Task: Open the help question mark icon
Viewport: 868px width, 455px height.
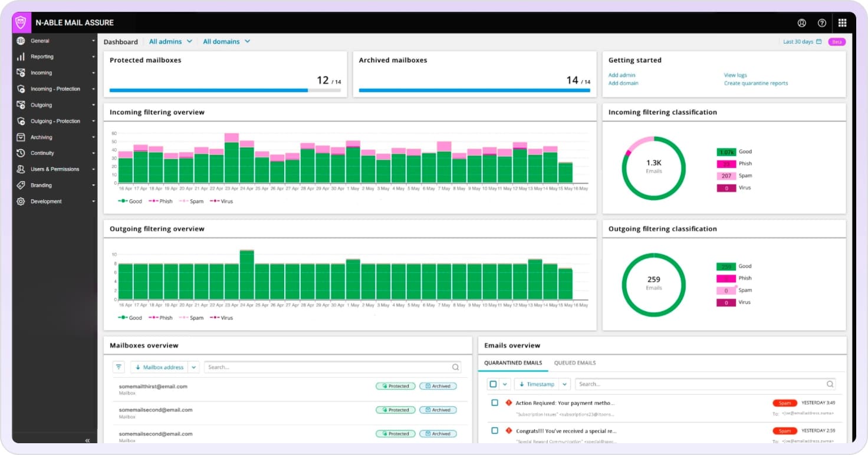Action: [822, 23]
